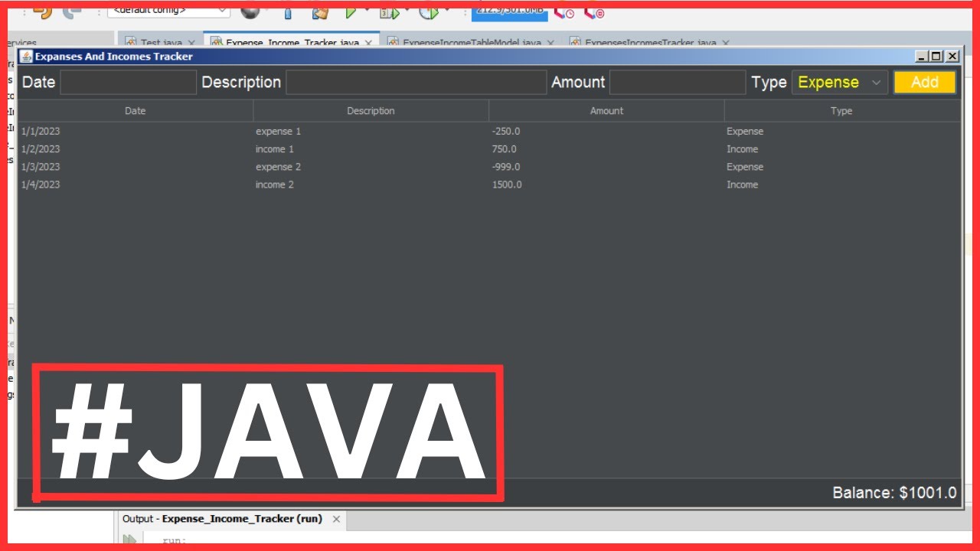The width and height of the screenshot is (980, 551).
Task: Focus the Date input field
Action: coord(129,83)
